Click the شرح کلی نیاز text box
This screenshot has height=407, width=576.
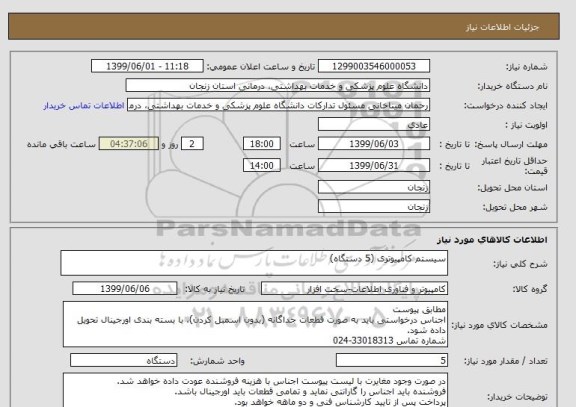(254, 263)
